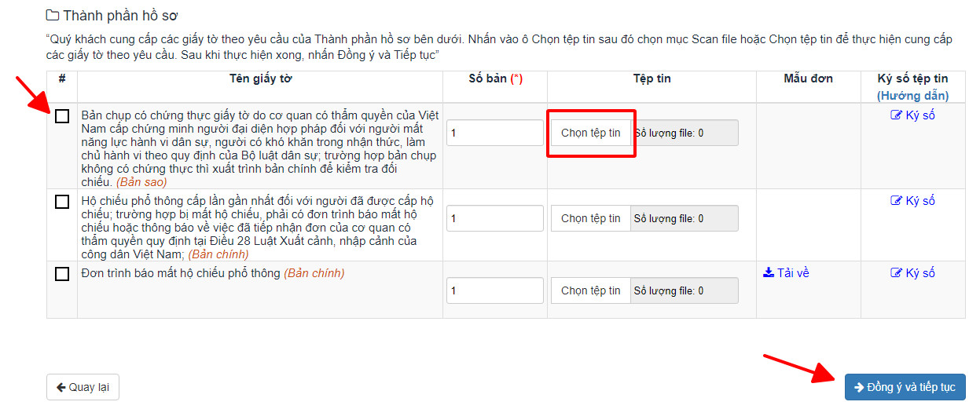Open Ký số for Bản chụp có chứng thực row

coord(912,115)
